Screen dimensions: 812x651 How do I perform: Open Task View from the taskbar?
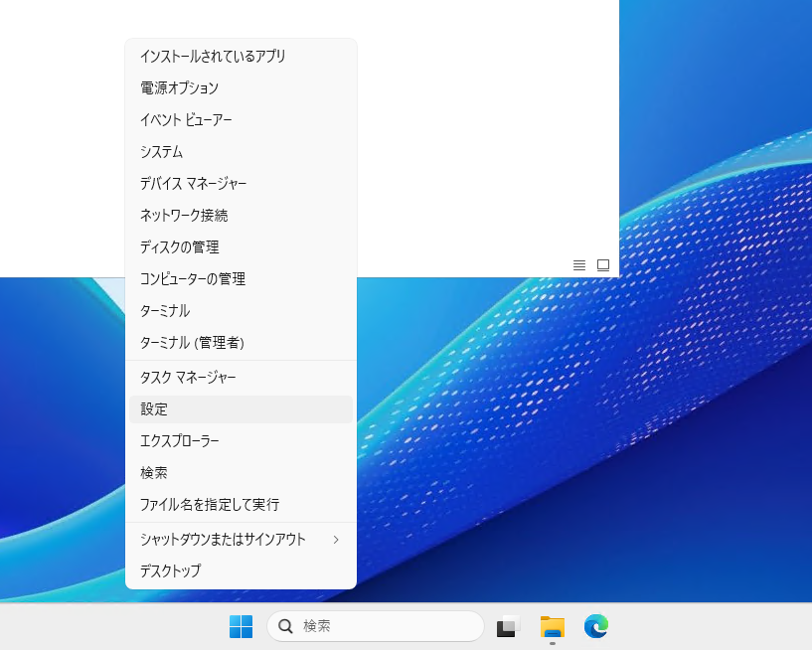click(x=508, y=626)
